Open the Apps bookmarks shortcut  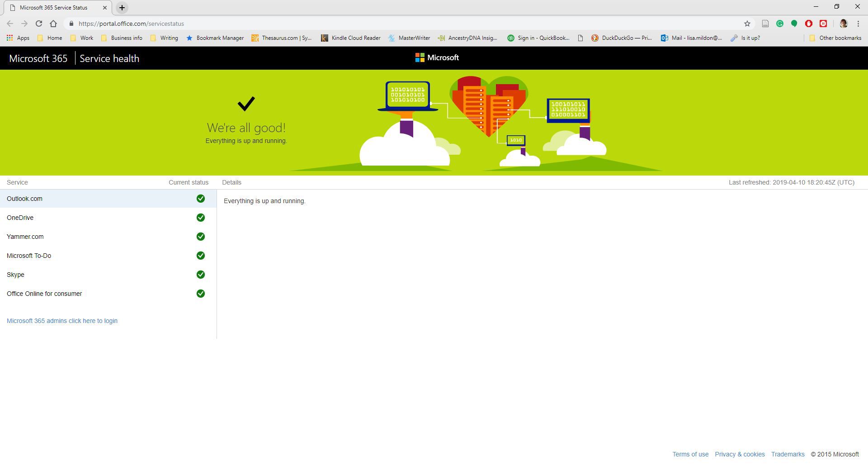[x=18, y=38]
